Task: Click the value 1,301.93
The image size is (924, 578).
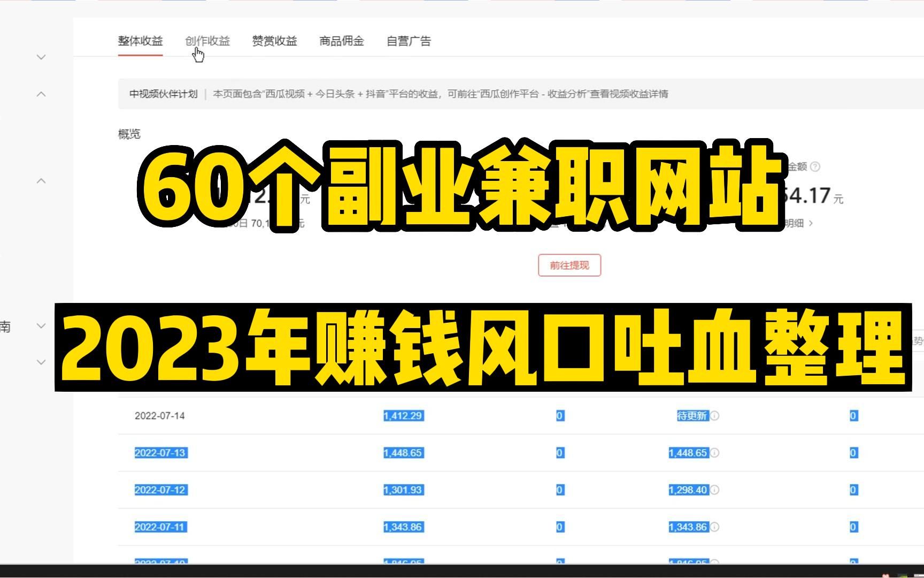Action: (x=404, y=490)
